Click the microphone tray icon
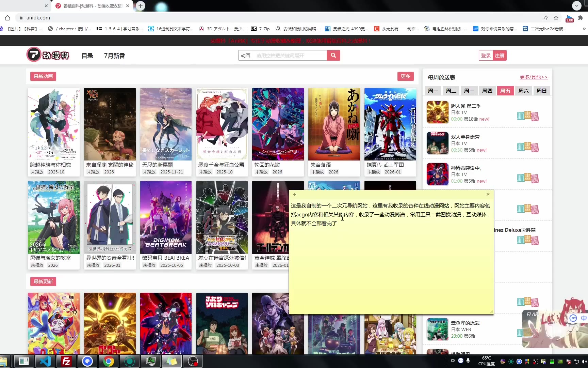The height and width of the screenshot is (368, 588). click(468, 361)
